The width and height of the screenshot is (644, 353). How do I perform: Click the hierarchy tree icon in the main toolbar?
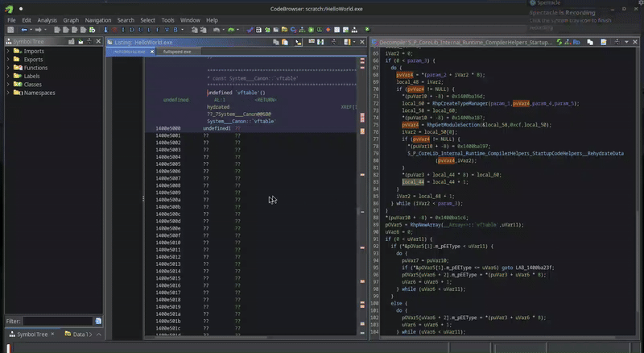coord(302,30)
